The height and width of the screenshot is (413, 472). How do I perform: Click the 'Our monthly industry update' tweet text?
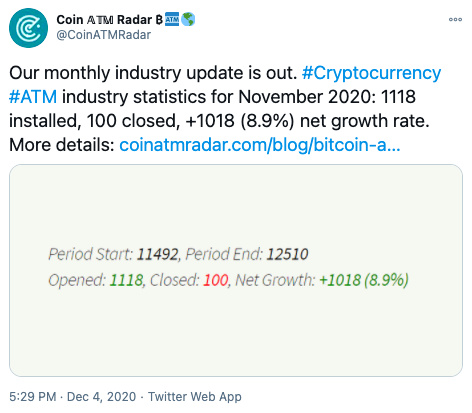click(153, 73)
